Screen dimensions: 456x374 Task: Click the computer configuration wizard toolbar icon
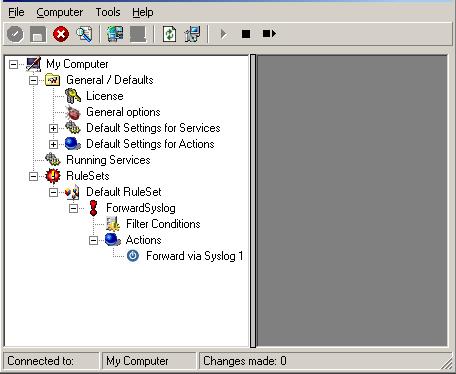click(192, 34)
